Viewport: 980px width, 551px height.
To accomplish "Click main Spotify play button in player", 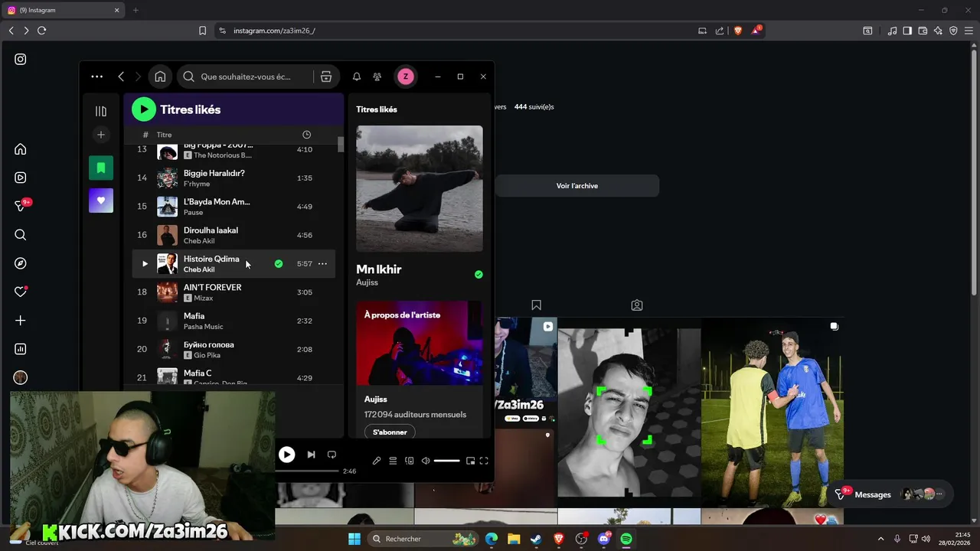I will click(x=286, y=455).
